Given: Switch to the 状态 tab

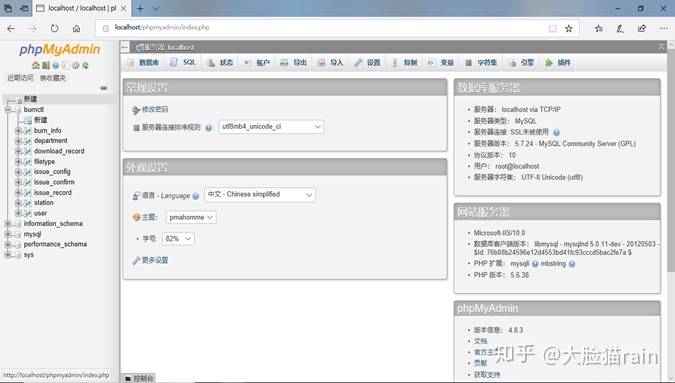Looking at the screenshot, I should (220, 63).
